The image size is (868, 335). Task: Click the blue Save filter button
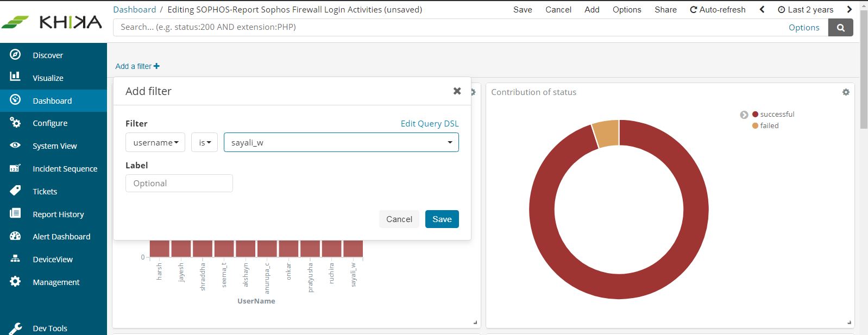[x=442, y=219]
